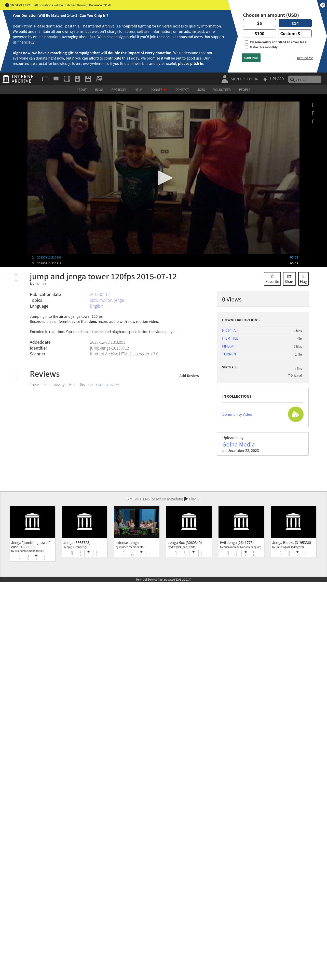Screen dimensions: 327x980
Task: Open the Audio speaker icon in navbar
Action: click(77, 79)
